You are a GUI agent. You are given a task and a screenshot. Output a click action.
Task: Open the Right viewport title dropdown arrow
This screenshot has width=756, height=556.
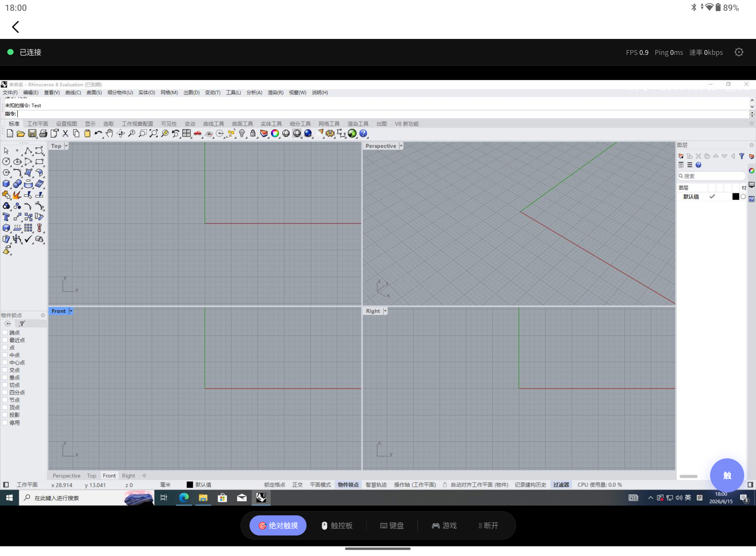click(x=385, y=311)
